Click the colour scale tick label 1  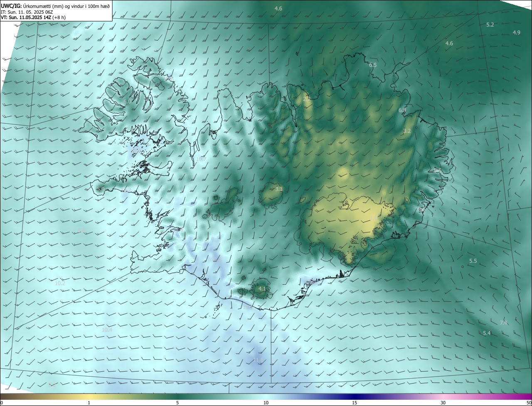(89, 403)
